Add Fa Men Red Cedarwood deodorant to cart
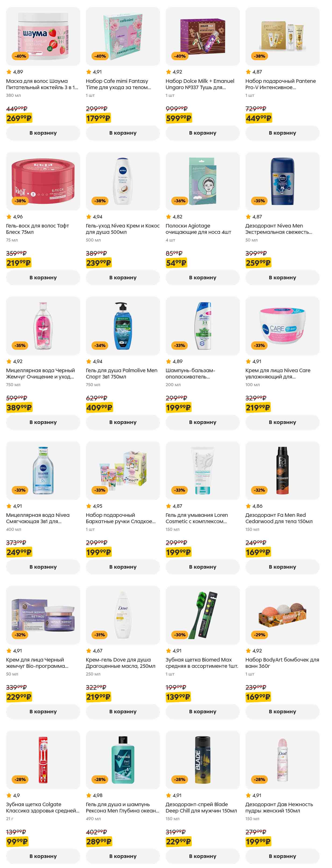This screenshot has height=868, width=332. coord(282,567)
